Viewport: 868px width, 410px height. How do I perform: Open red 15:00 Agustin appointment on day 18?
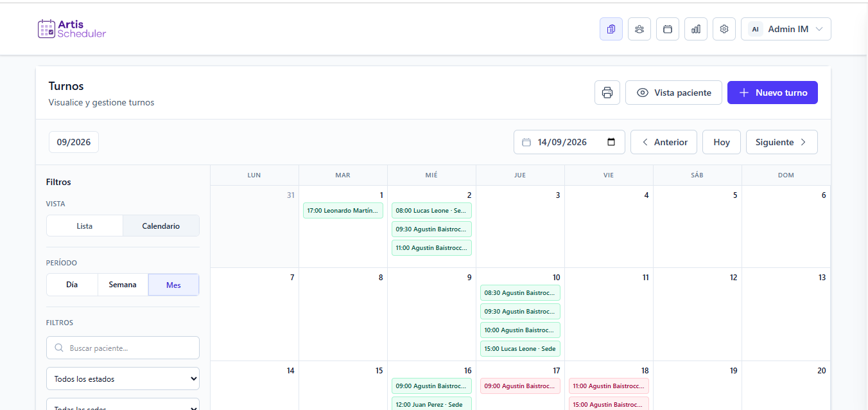click(x=609, y=404)
